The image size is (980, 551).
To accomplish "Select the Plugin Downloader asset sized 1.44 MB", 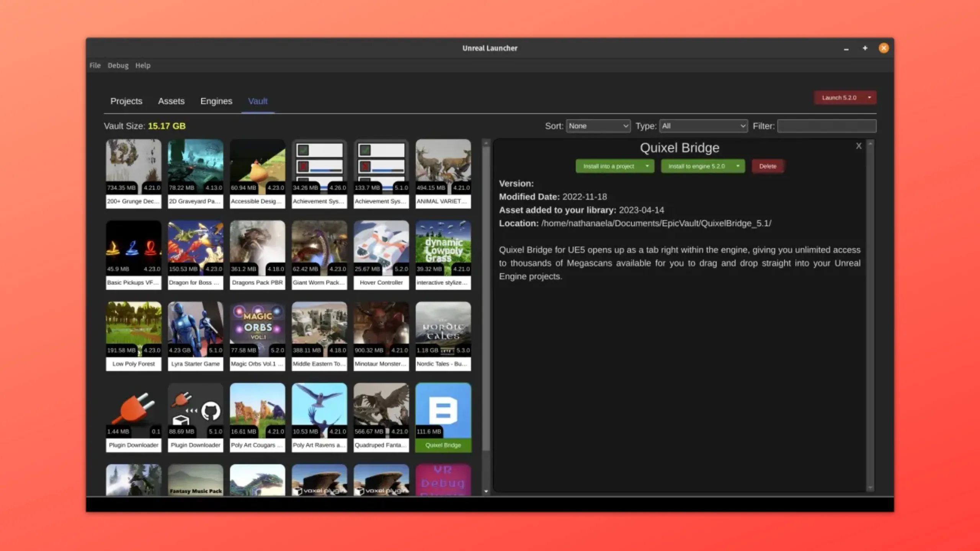I will point(134,417).
